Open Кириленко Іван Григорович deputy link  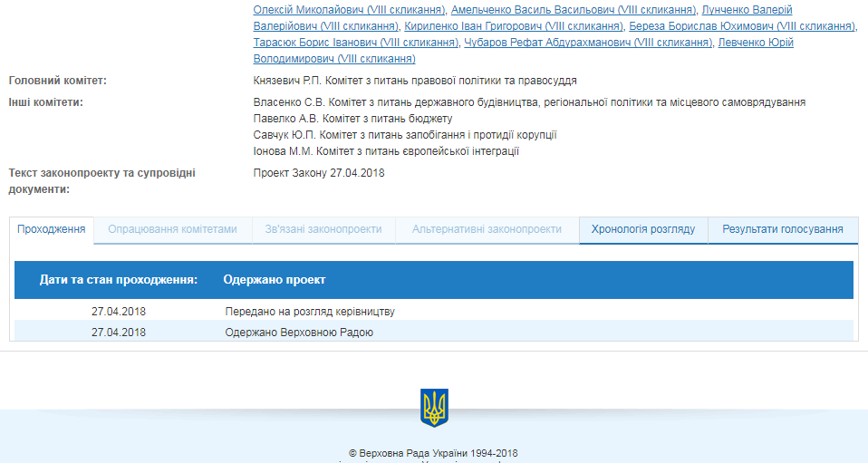[514, 26]
